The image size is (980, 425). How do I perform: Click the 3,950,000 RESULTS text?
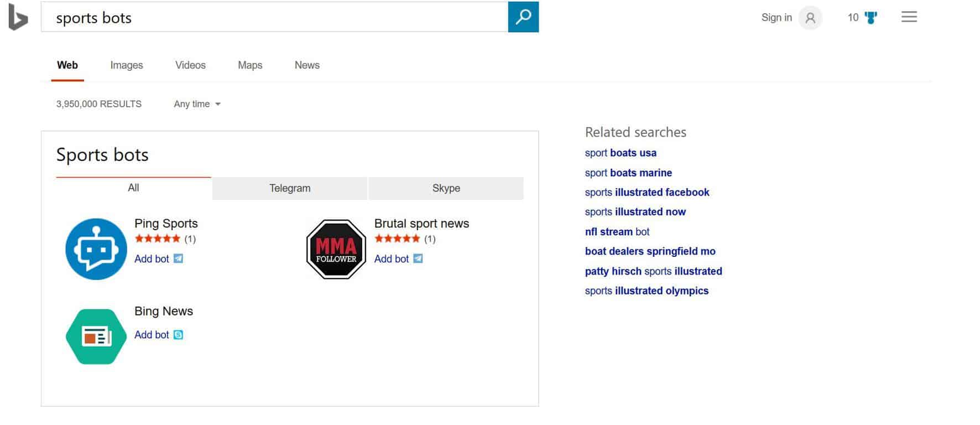(x=99, y=104)
